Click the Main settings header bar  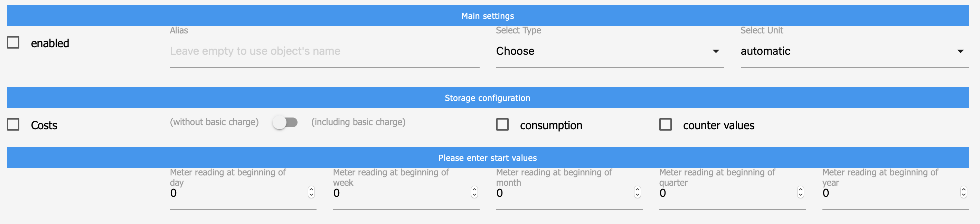click(x=487, y=16)
